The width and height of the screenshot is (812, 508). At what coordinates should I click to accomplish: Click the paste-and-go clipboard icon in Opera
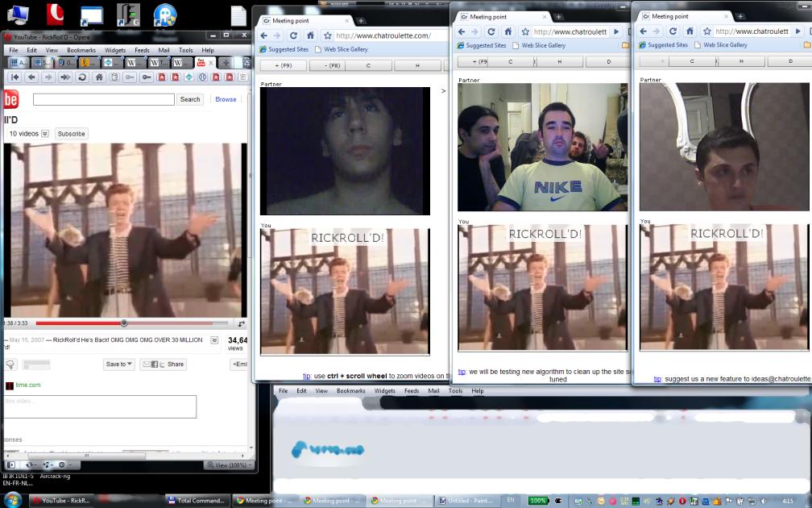coord(114,77)
